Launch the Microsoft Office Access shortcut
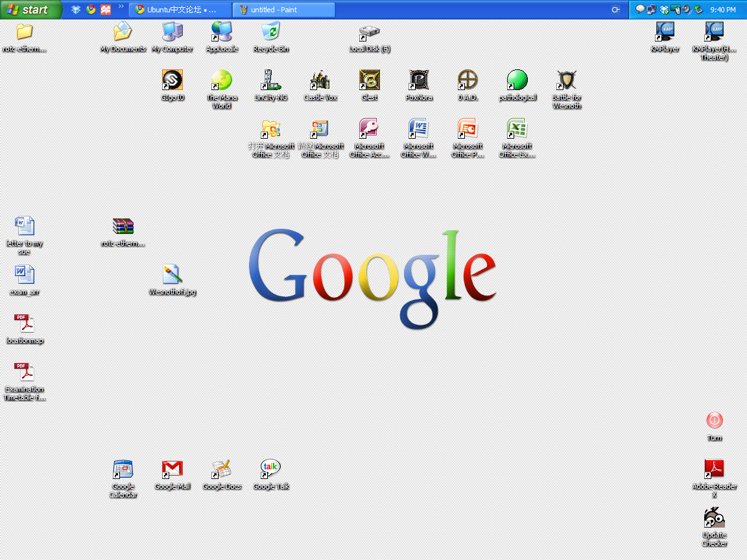This screenshot has width=747, height=560. (369, 129)
